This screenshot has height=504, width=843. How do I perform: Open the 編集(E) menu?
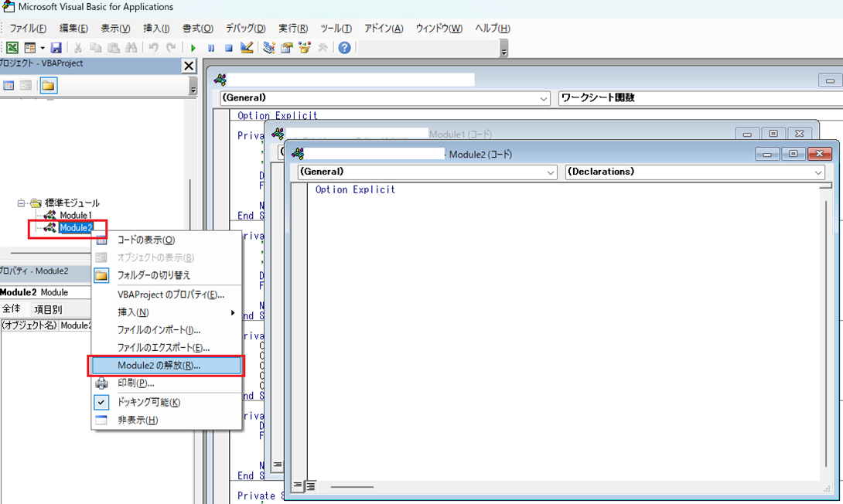point(73,29)
